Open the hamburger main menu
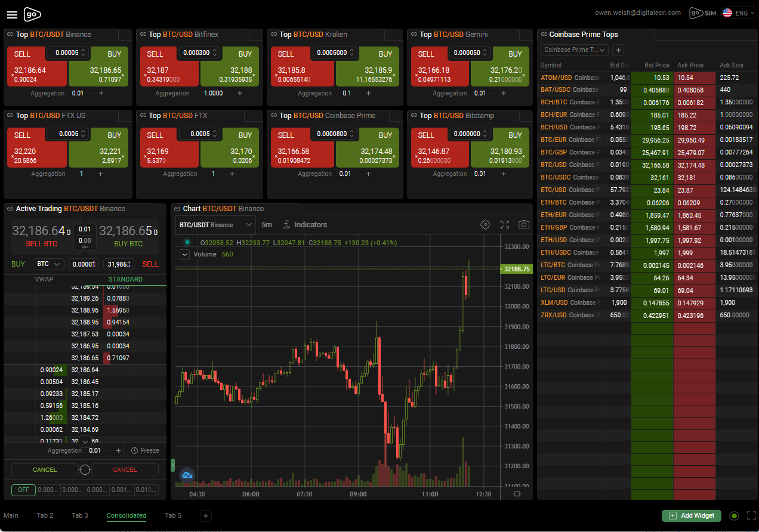The image size is (759, 532). tap(12, 14)
